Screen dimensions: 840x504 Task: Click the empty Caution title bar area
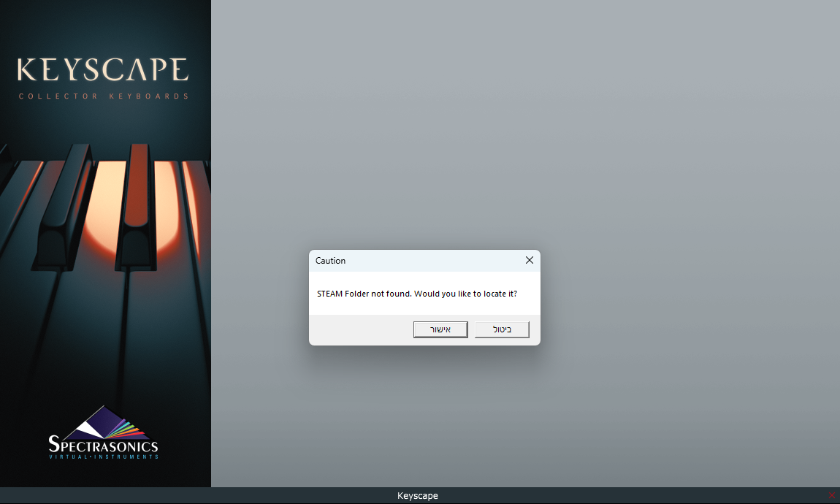pyautogui.click(x=431, y=261)
